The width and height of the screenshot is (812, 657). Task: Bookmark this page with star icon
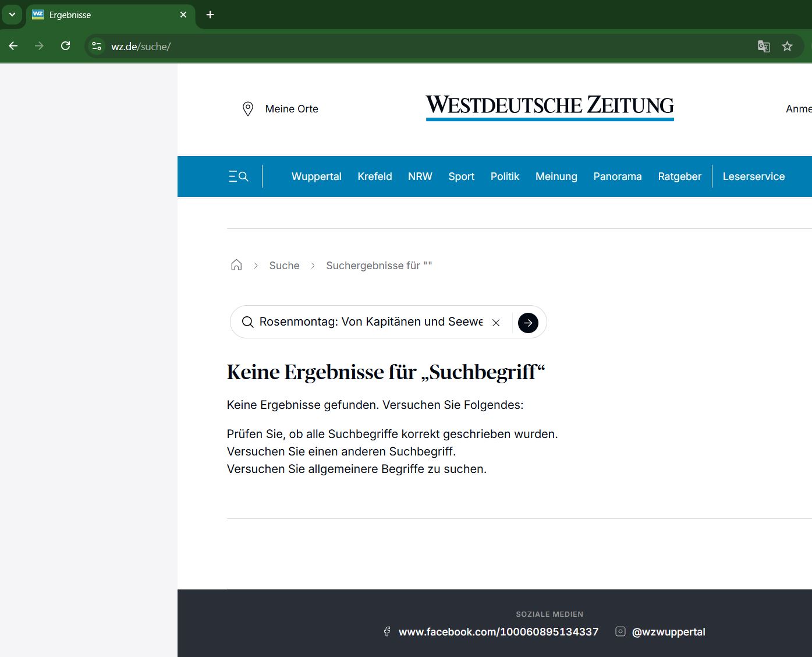pos(787,47)
